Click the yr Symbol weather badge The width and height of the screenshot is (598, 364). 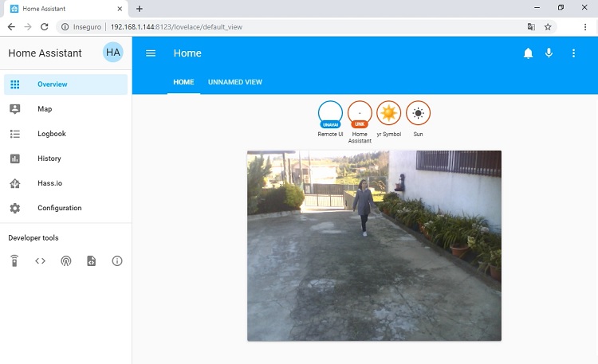point(389,114)
